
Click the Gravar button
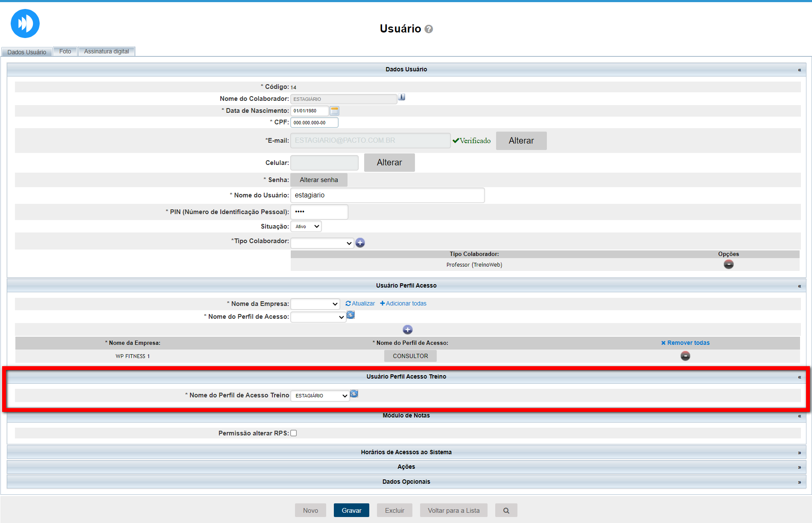pos(351,511)
